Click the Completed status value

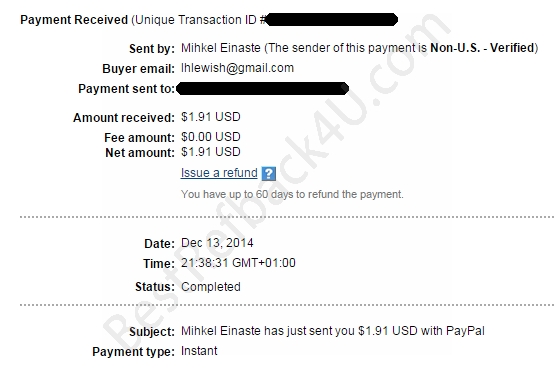click(211, 287)
